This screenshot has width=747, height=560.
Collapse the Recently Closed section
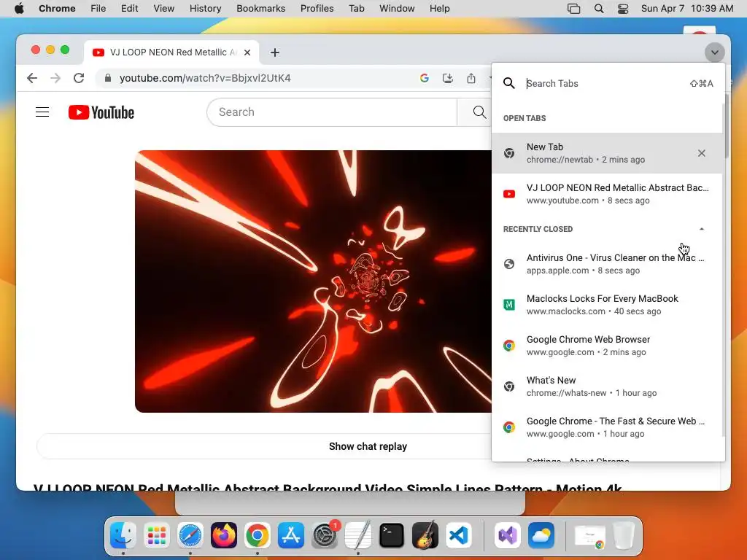click(701, 229)
